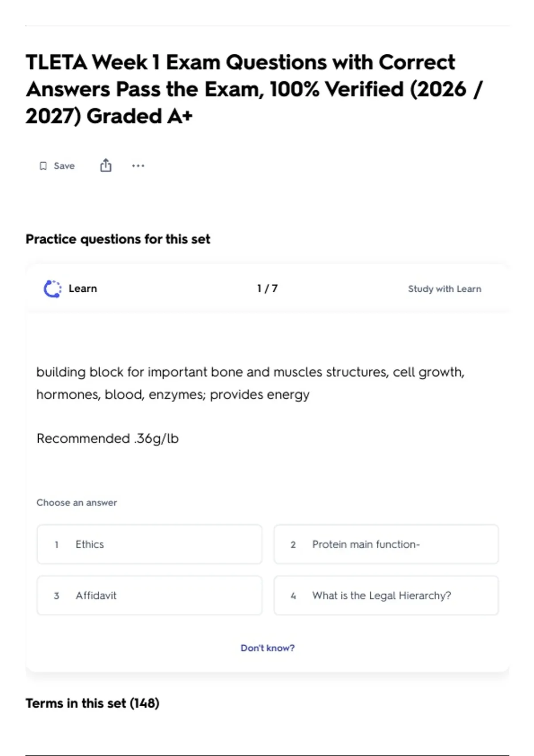Open the three-dot more options menu

(138, 166)
